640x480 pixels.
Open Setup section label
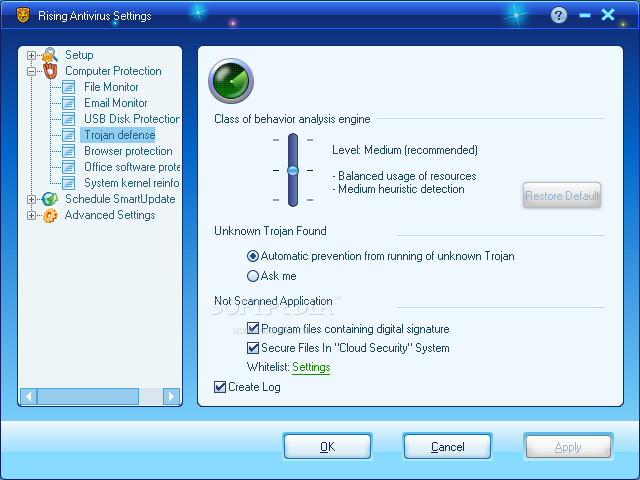pyautogui.click(x=79, y=55)
